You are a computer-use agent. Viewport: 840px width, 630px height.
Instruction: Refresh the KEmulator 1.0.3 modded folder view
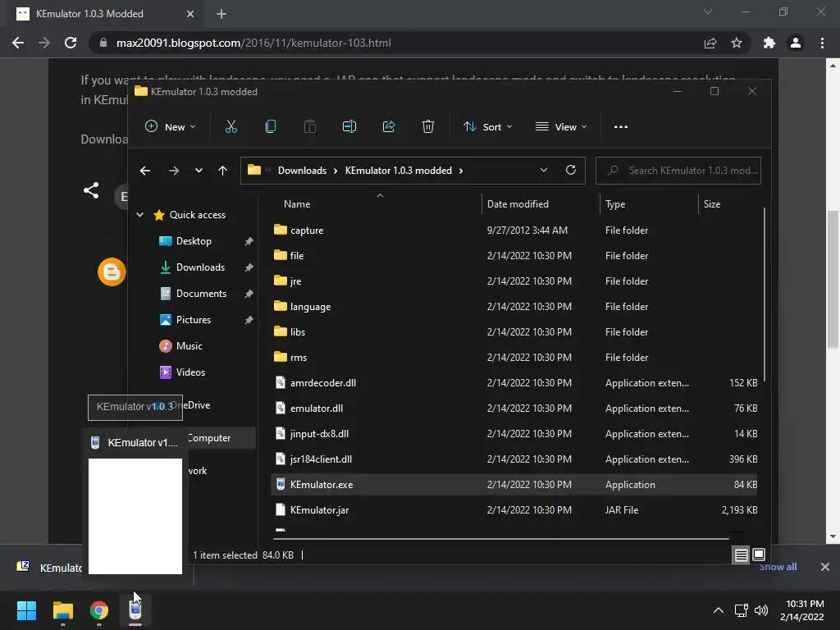pos(571,171)
